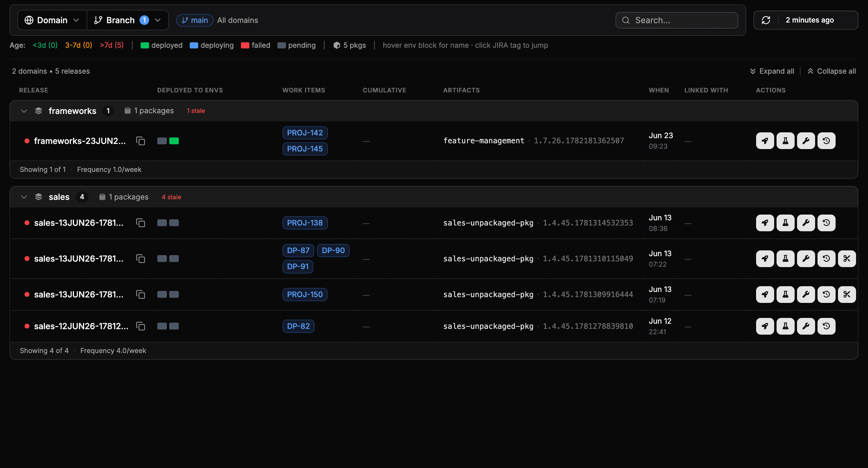Image resolution: width=868 pixels, height=468 pixels.
Task: Collapse the sales domain group chevron
Action: (x=24, y=197)
